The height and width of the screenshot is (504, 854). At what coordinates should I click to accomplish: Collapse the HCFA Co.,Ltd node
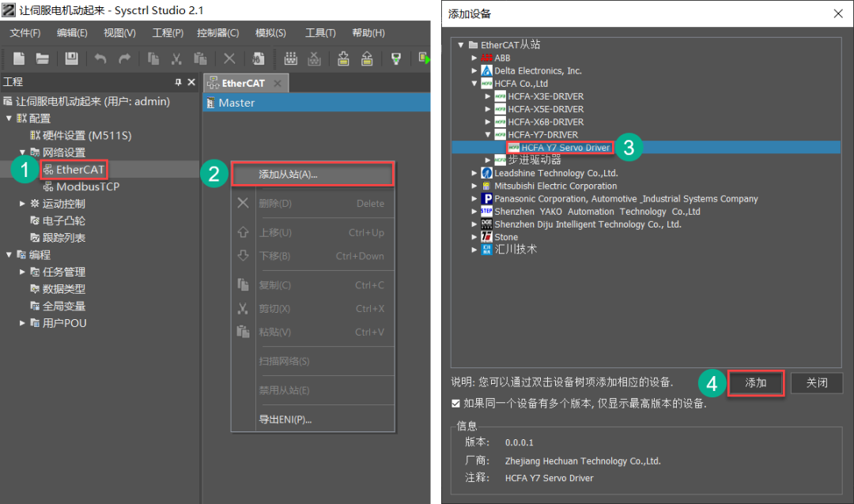coord(474,83)
